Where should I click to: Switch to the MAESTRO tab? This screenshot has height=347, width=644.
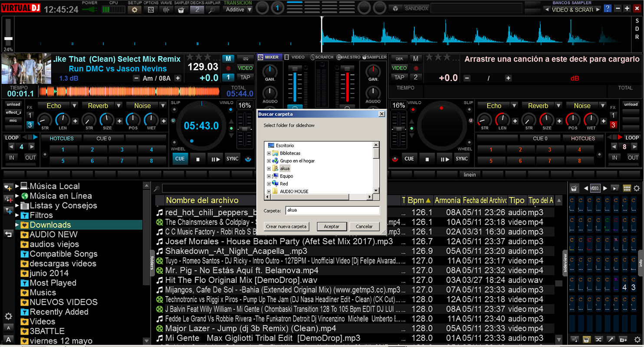[x=348, y=57]
